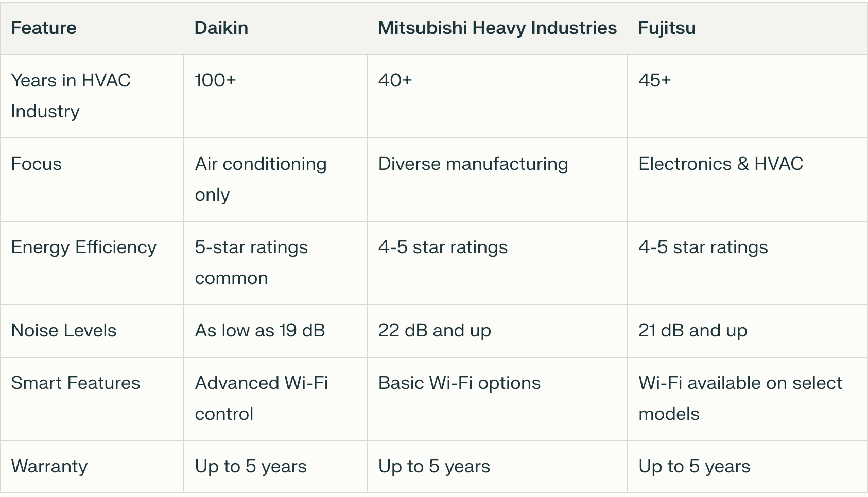
Task: Click the Daikin column header
Action: click(221, 28)
